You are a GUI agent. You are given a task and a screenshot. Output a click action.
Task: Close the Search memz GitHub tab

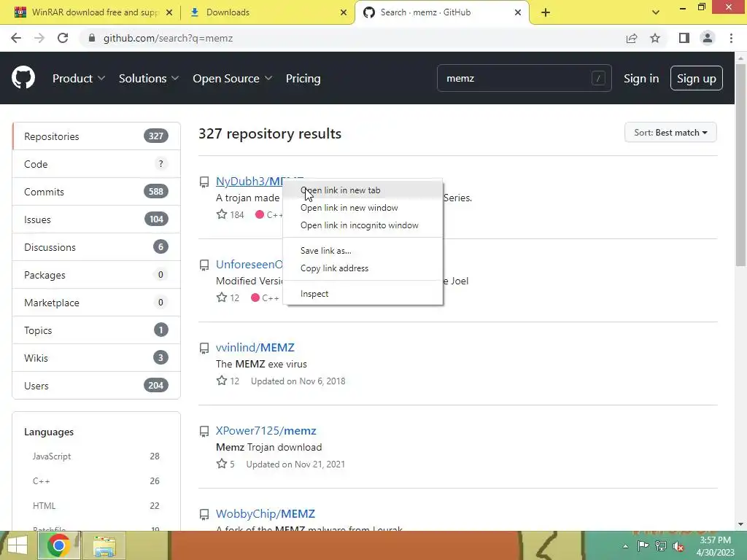(x=518, y=12)
